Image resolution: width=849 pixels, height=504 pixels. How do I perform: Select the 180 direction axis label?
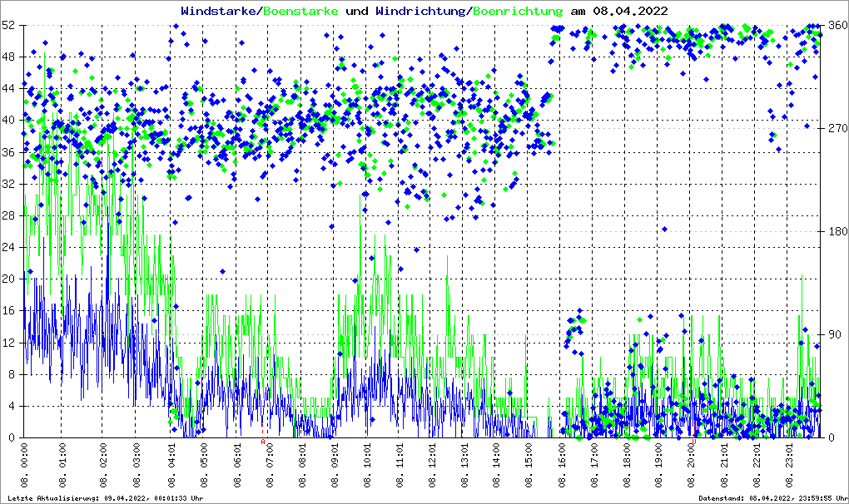835,231
